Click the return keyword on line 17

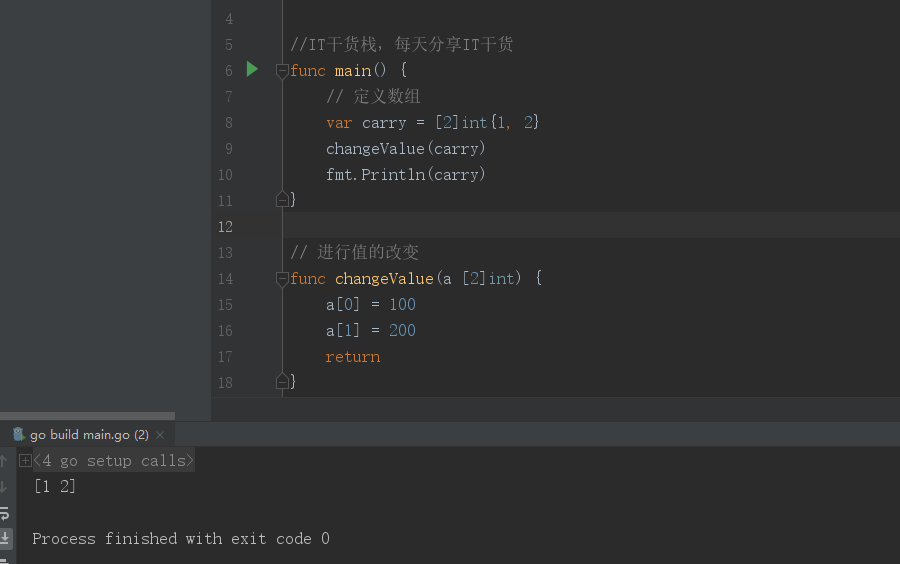coord(353,357)
